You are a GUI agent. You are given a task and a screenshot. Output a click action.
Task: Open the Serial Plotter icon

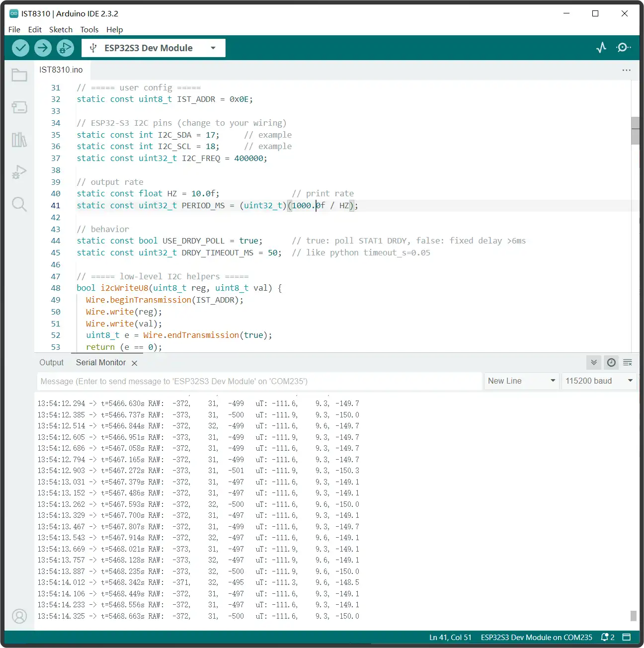[601, 48]
